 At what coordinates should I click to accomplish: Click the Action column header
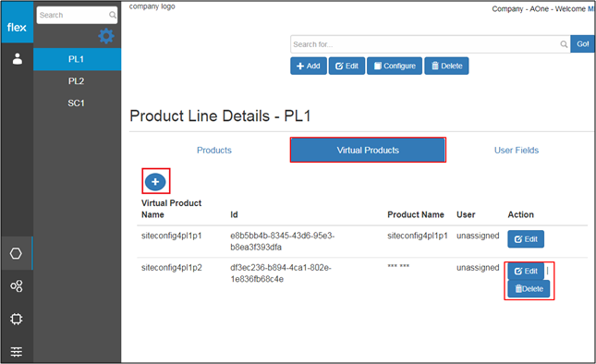521,214
